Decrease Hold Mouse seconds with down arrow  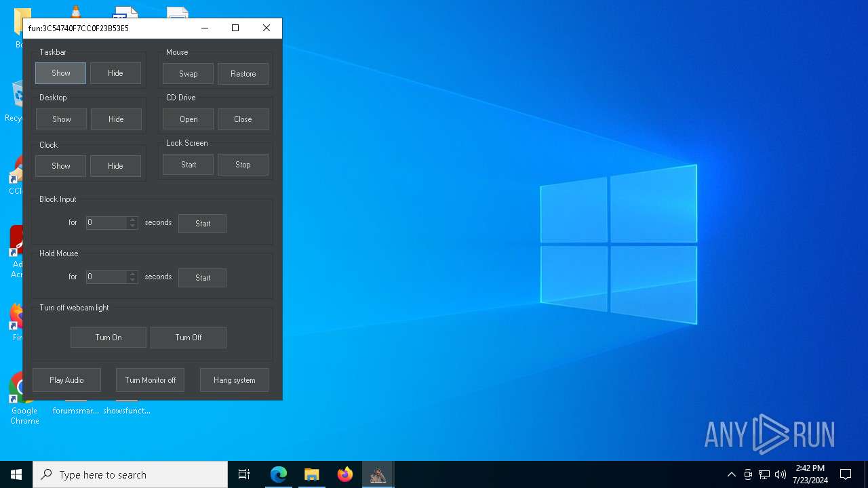[x=133, y=280]
